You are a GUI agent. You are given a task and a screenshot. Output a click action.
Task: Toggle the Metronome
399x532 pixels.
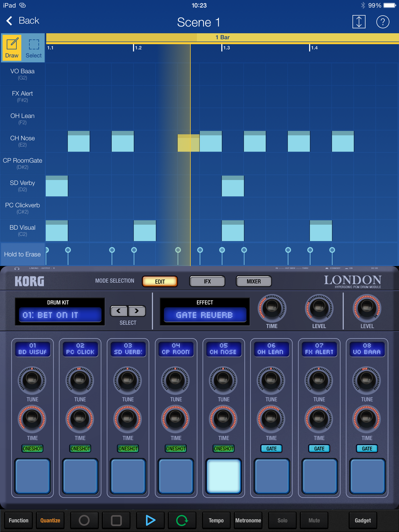[248, 520]
